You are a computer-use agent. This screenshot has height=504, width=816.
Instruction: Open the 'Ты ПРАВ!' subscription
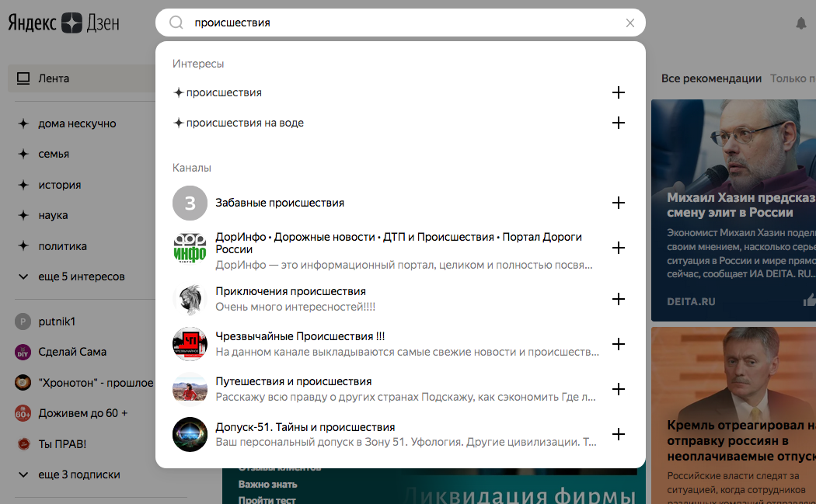62,443
